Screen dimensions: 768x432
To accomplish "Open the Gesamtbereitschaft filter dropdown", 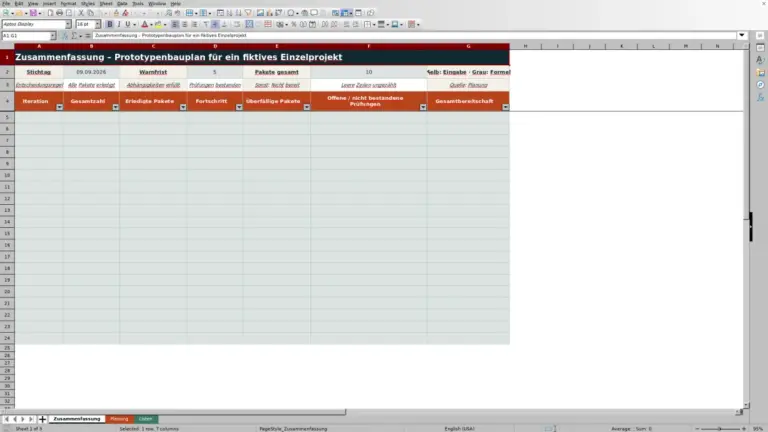I will pyautogui.click(x=505, y=107).
